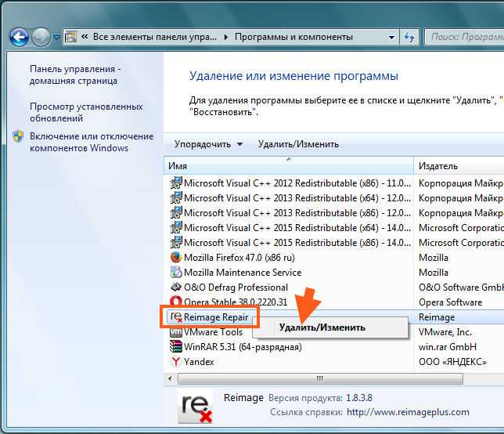Expand the address bar history dropdown arrow
Screen dimensions: 504x434
pyautogui.click(x=391, y=38)
